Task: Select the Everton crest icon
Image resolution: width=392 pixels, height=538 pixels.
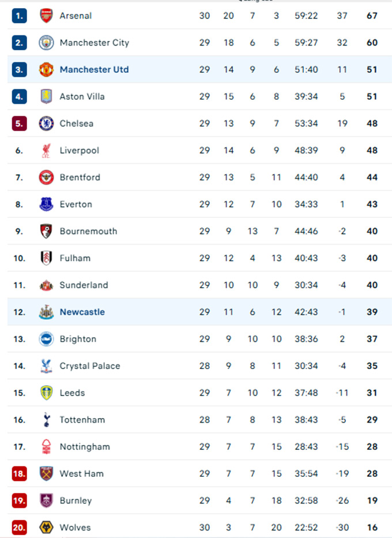Action: coord(46,204)
